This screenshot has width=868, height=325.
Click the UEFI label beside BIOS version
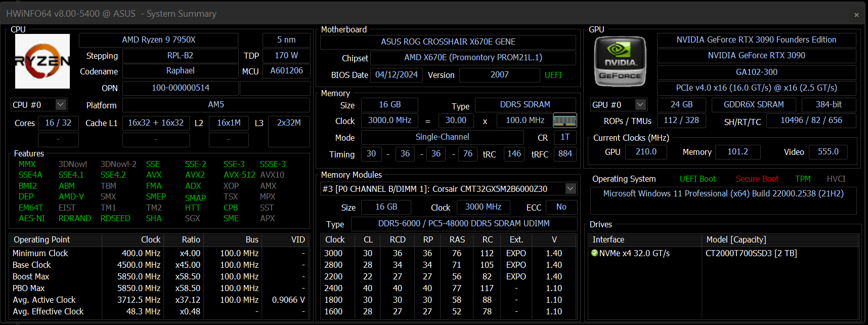[x=553, y=75]
